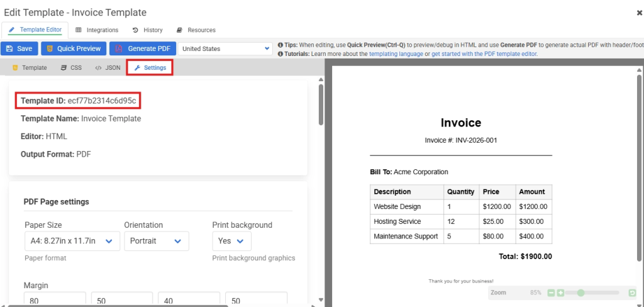The height and width of the screenshot is (307, 644).
Task: Click the preview zoom slider handle
Action: point(580,293)
